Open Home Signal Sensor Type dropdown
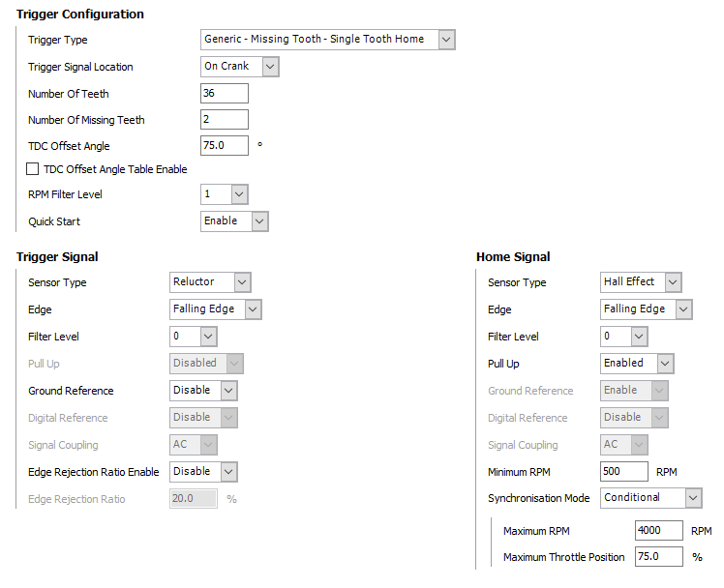Screen dimensions: 724x588 click(641, 282)
